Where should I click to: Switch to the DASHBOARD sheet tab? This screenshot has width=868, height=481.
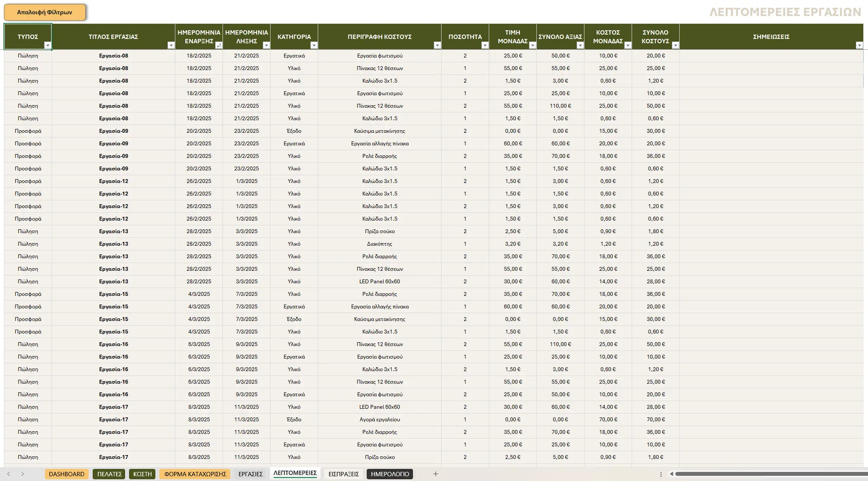tap(67, 474)
